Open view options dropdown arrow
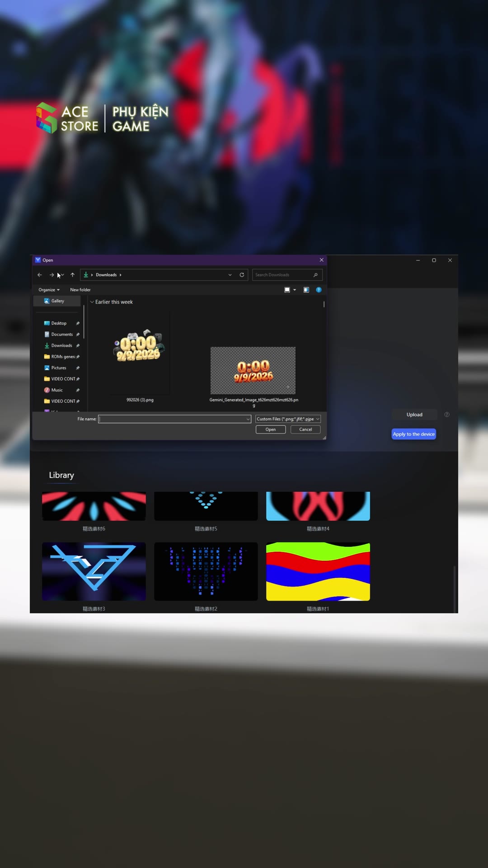This screenshot has width=488, height=868. tap(295, 290)
